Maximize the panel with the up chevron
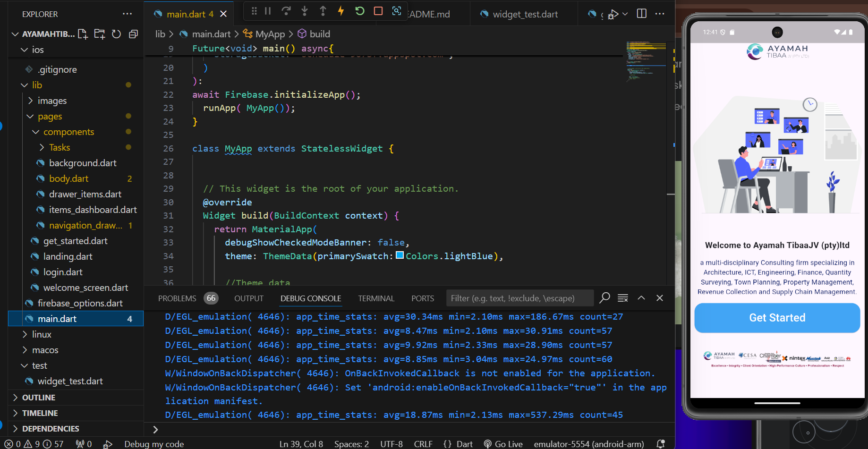 click(641, 298)
